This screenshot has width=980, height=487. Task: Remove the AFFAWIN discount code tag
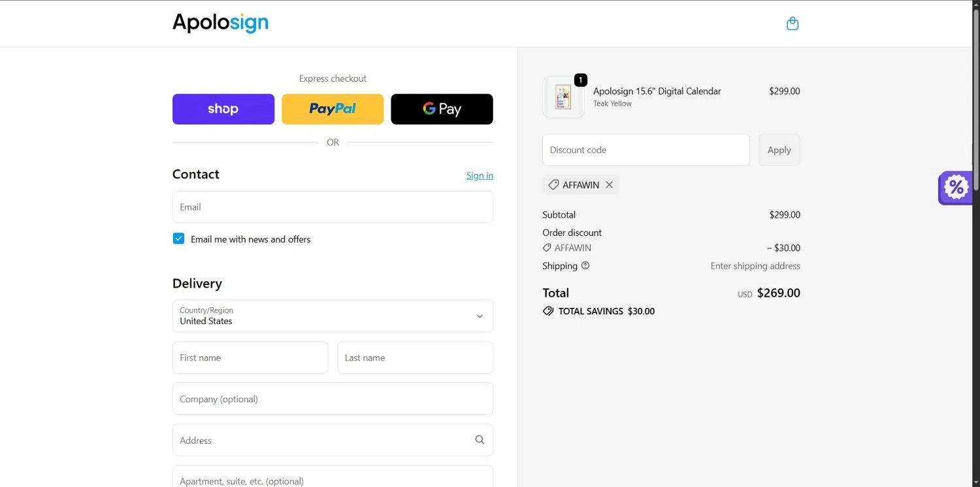pyautogui.click(x=609, y=185)
